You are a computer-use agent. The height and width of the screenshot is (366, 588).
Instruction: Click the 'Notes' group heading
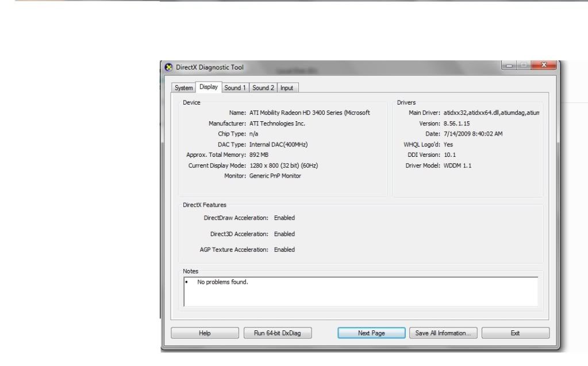pyautogui.click(x=190, y=271)
